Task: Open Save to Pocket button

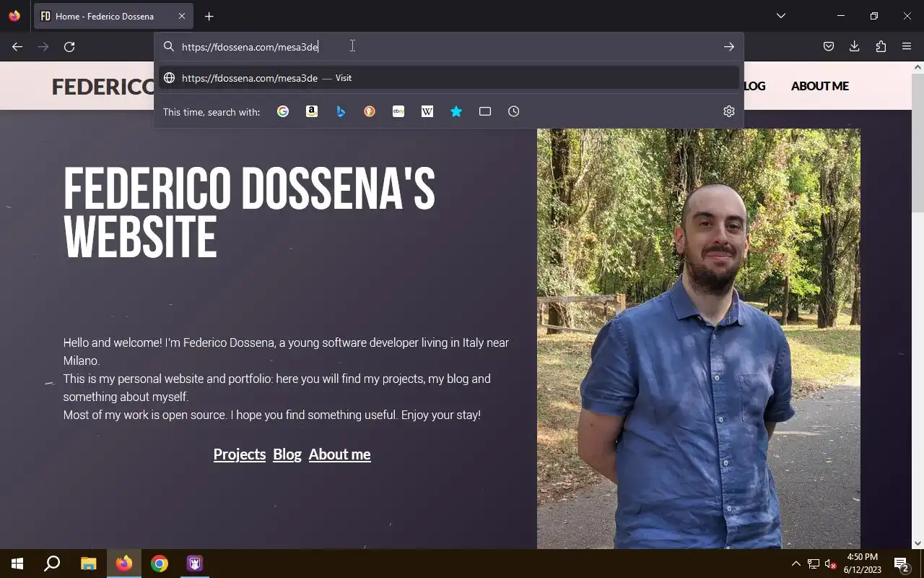Action: click(x=829, y=47)
